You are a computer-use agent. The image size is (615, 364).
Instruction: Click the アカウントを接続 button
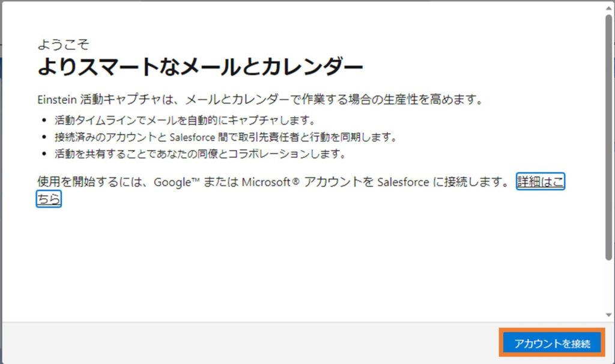click(x=551, y=344)
